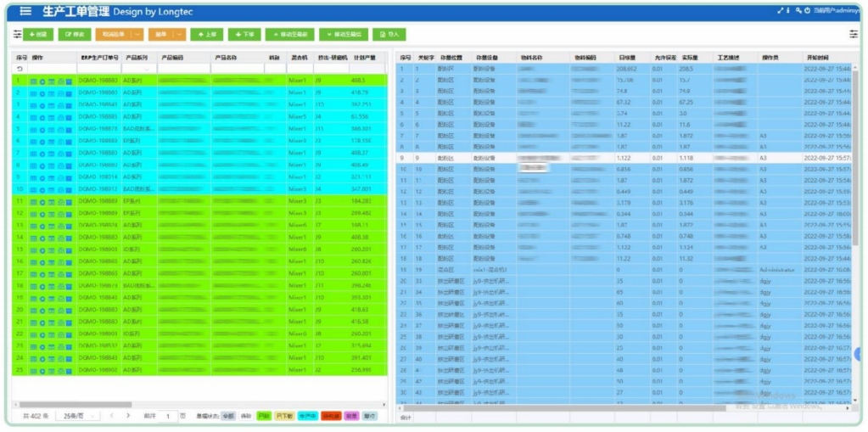Click the filter settings icon at far right

[853, 34]
